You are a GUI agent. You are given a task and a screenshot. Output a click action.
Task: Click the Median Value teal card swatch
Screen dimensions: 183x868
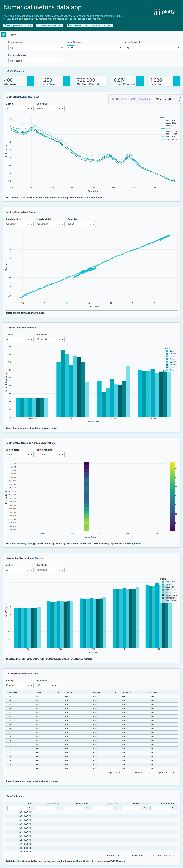tap(177, 81)
